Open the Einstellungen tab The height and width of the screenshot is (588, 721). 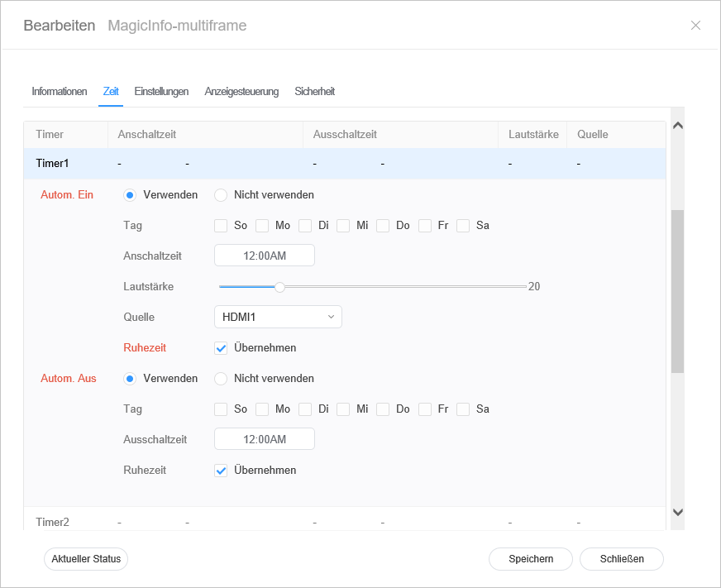pos(161,92)
